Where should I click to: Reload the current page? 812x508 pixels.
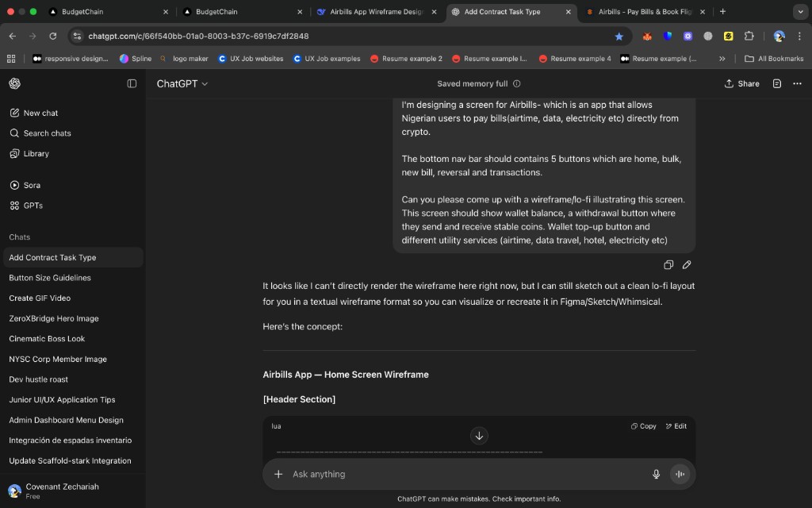53,37
